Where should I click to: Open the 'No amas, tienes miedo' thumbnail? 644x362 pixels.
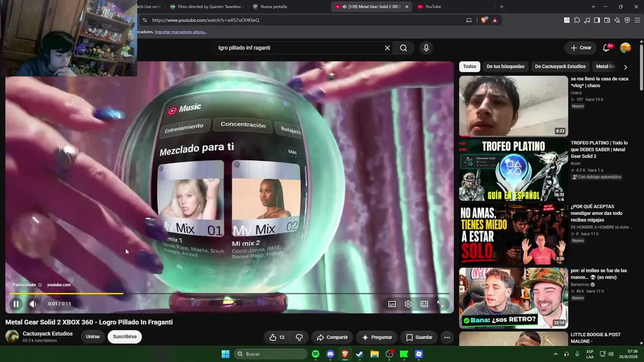click(513, 234)
